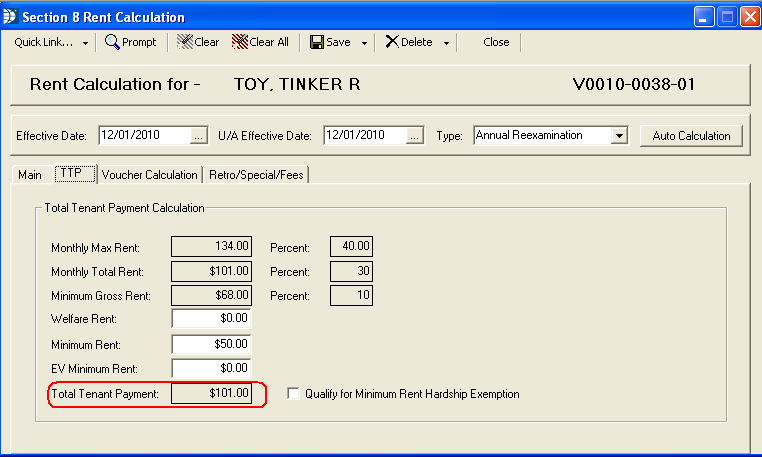This screenshot has width=762, height=457.
Task: Click the Minimum Gross Rent value $68.00
Action: point(211,295)
